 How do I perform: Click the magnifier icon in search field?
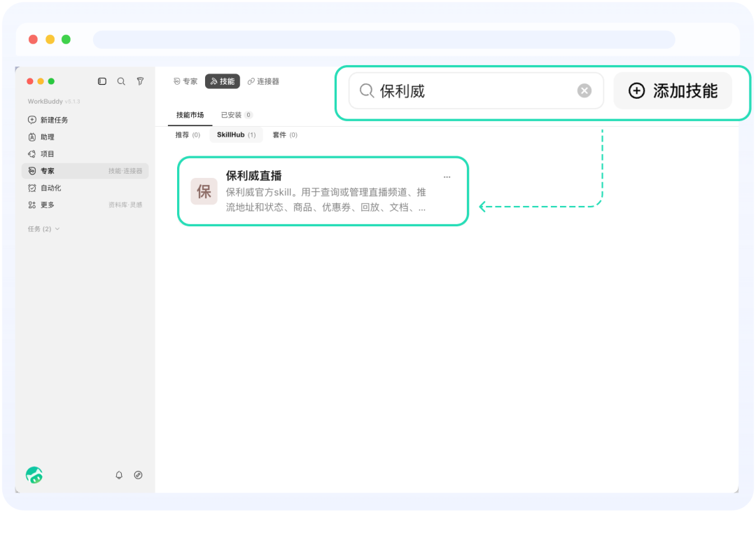point(367,90)
